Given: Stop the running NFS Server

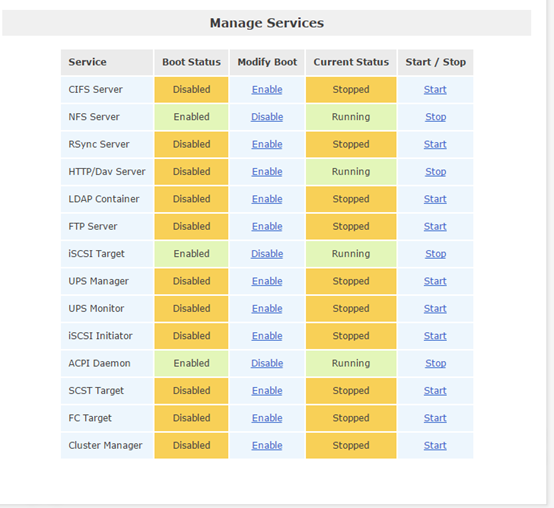Looking at the screenshot, I should (435, 117).
